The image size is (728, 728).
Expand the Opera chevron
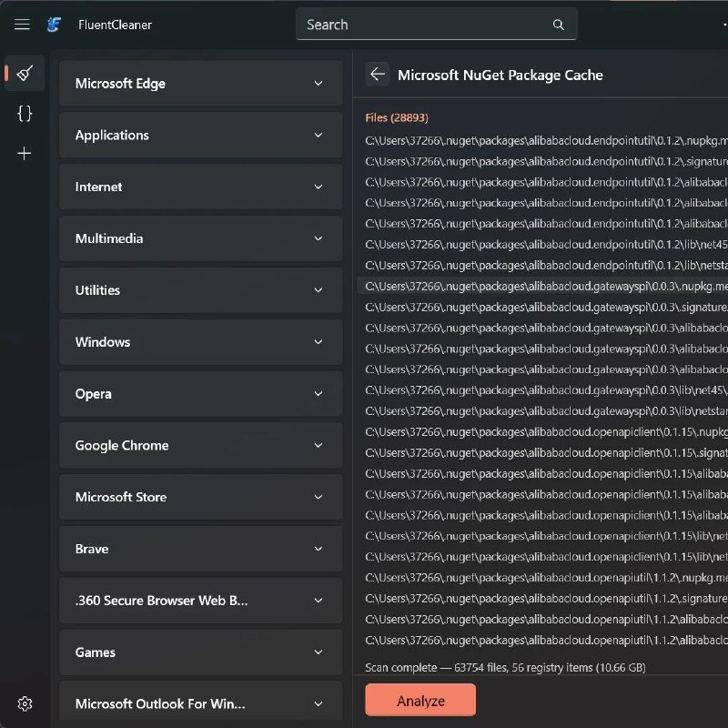318,394
